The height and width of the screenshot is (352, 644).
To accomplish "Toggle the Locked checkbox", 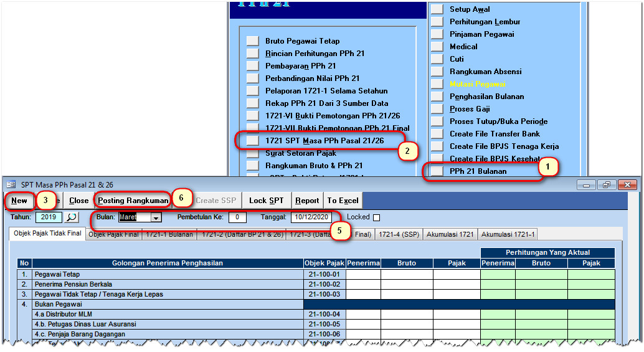I will point(376,217).
